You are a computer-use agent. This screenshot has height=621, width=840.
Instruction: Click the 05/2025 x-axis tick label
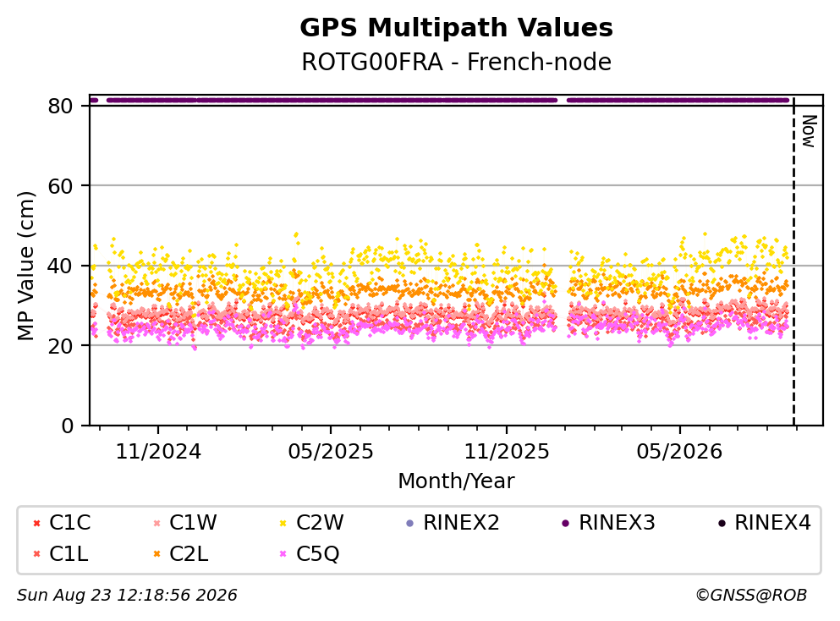point(331,452)
